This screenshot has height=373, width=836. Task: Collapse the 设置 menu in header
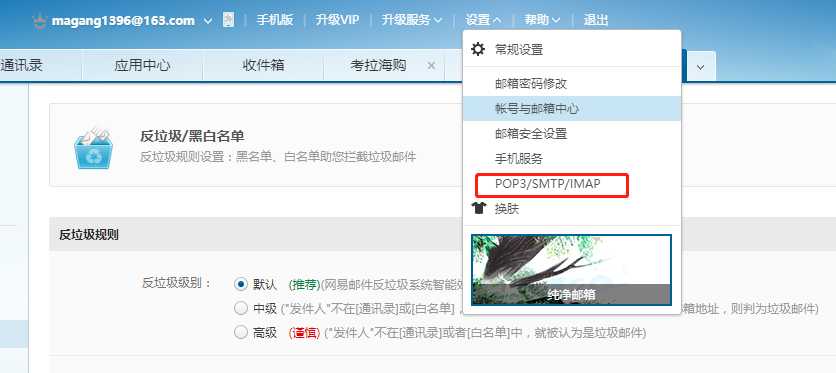[x=483, y=20]
